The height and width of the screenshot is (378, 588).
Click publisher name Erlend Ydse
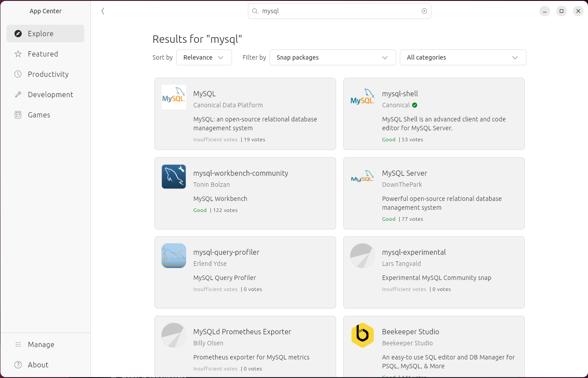pyautogui.click(x=210, y=264)
